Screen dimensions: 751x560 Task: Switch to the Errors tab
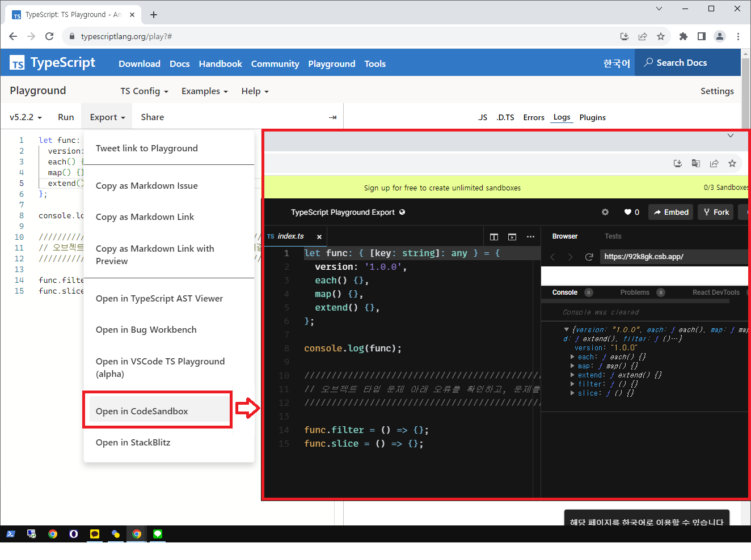(534, 117)
